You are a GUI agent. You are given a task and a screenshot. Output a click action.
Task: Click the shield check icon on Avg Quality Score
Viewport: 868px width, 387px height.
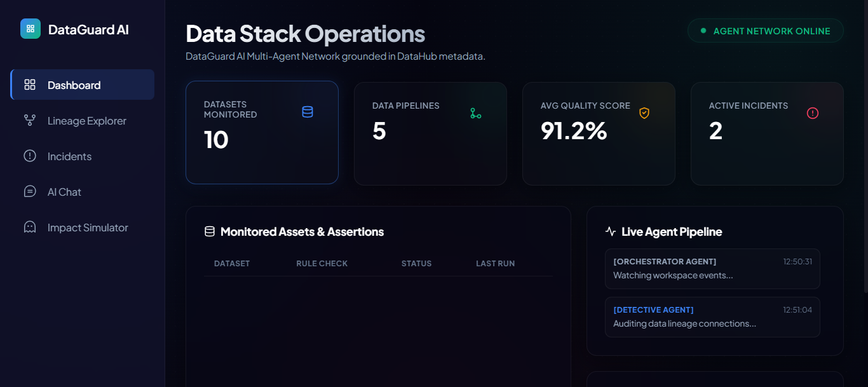[x=644, y=113]
